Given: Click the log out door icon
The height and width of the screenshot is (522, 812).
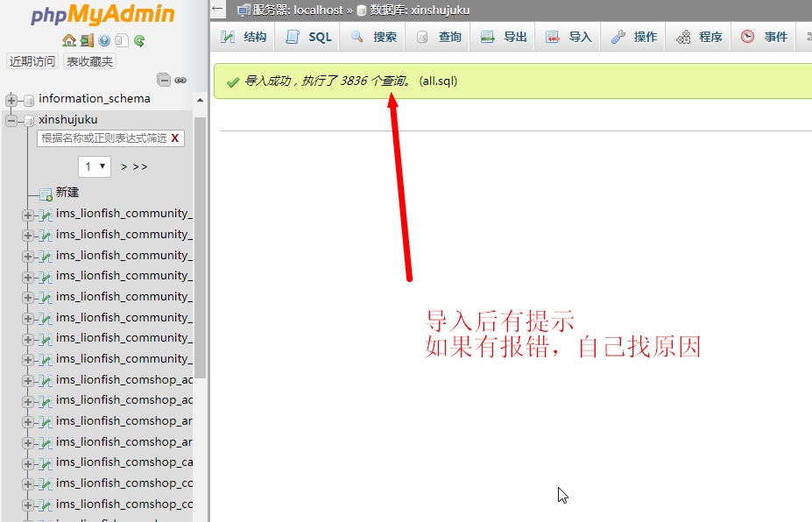Looking at the screenshot, I should pos(86,40).
